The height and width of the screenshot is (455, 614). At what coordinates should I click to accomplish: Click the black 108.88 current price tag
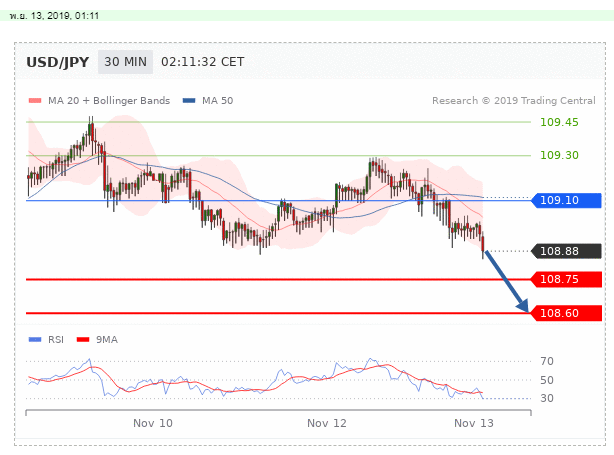566,251
